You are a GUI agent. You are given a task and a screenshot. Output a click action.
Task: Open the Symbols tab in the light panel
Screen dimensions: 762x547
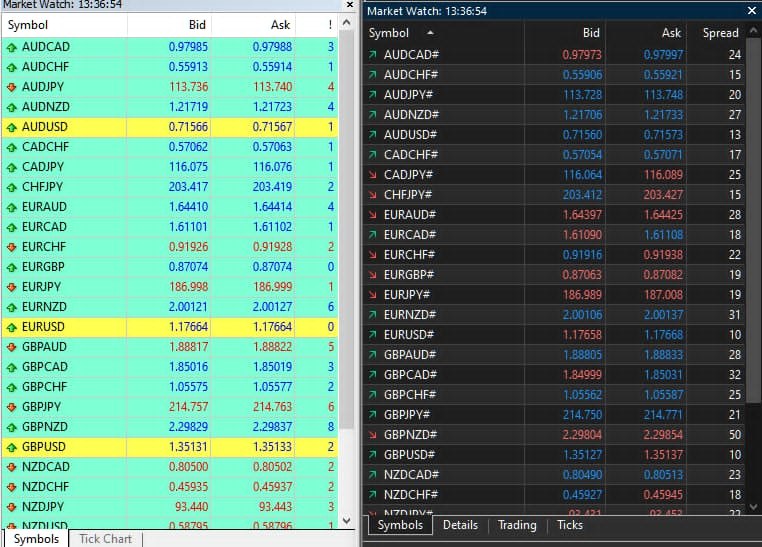[x=36, y=539]
